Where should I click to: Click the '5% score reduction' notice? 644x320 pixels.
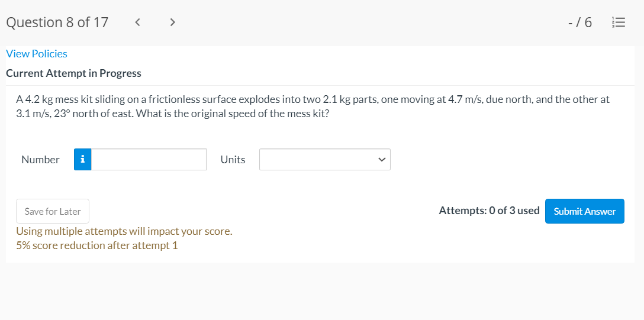[96, 245]
